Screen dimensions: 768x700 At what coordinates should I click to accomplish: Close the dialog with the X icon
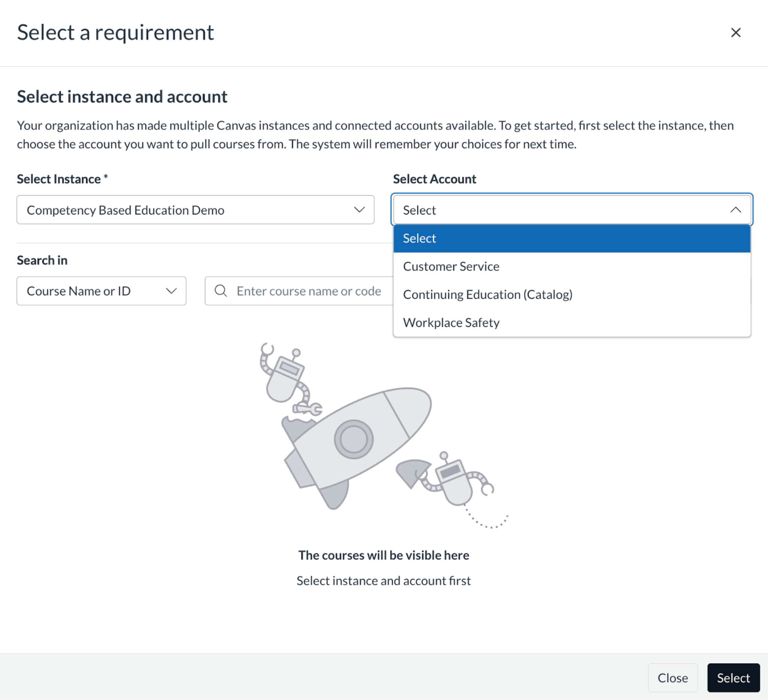click(x=735, y=33)
